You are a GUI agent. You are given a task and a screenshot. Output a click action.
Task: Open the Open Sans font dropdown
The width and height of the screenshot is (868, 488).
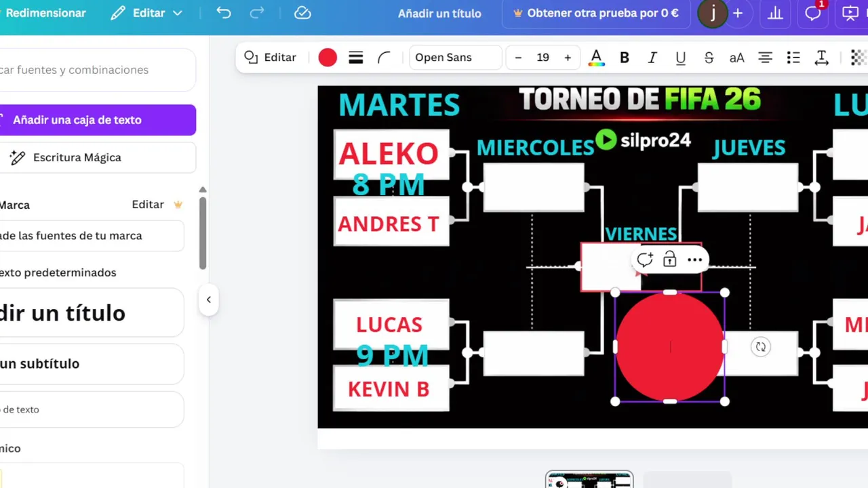(456, 58)
